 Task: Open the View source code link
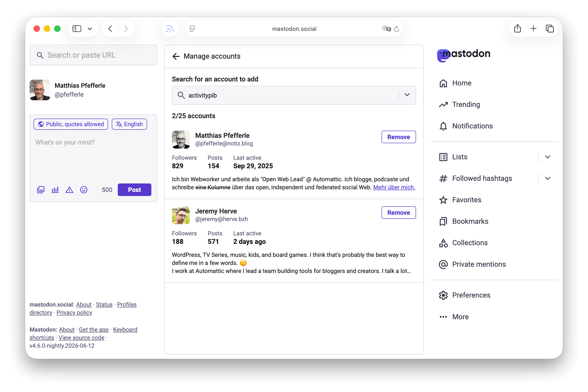pos(81,337)
